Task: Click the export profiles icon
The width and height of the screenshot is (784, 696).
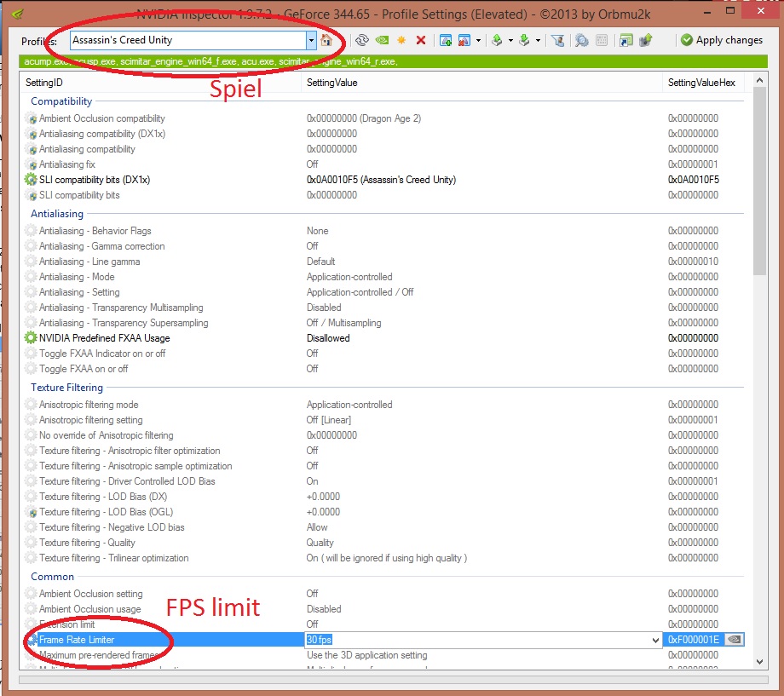Action: [497, 41]
